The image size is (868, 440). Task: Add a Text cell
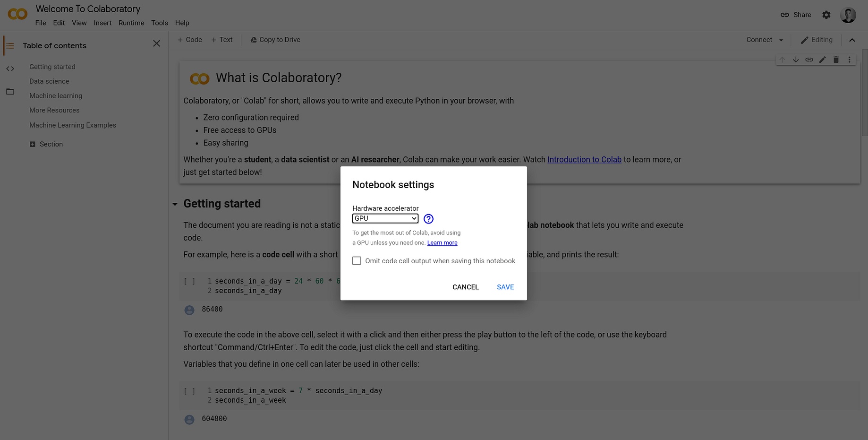[x=221, y=40]
